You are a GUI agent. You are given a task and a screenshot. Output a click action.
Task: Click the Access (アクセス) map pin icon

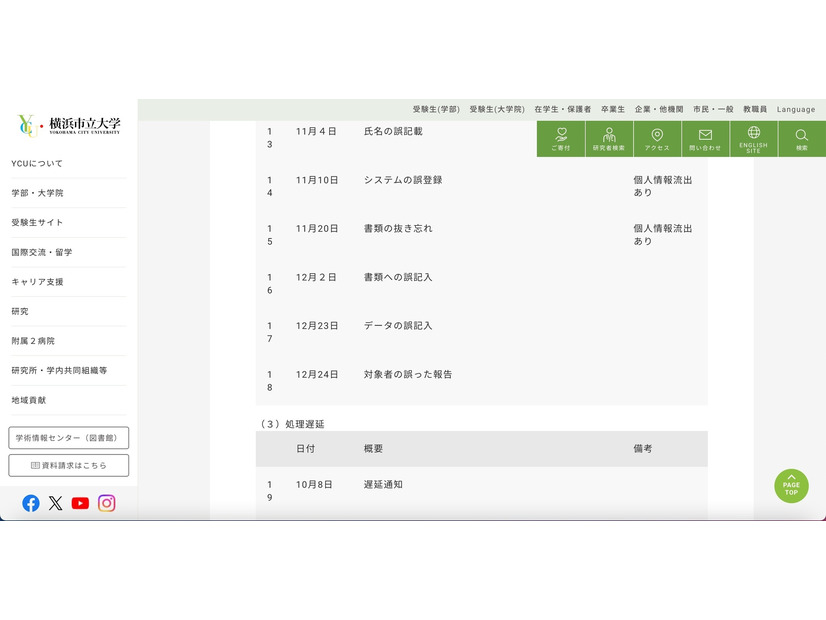click(x=657, y=138)
